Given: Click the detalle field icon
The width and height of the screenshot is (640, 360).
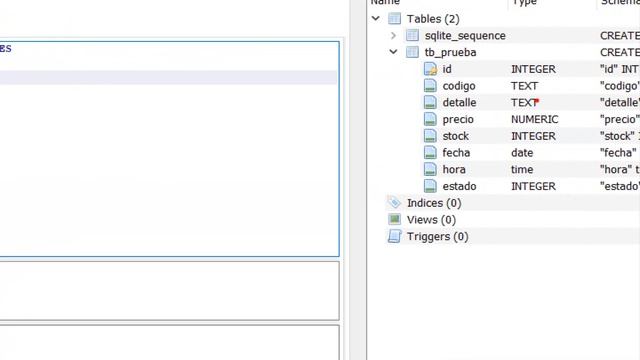Looking at the screenshot, I should (x=430, y=102).
